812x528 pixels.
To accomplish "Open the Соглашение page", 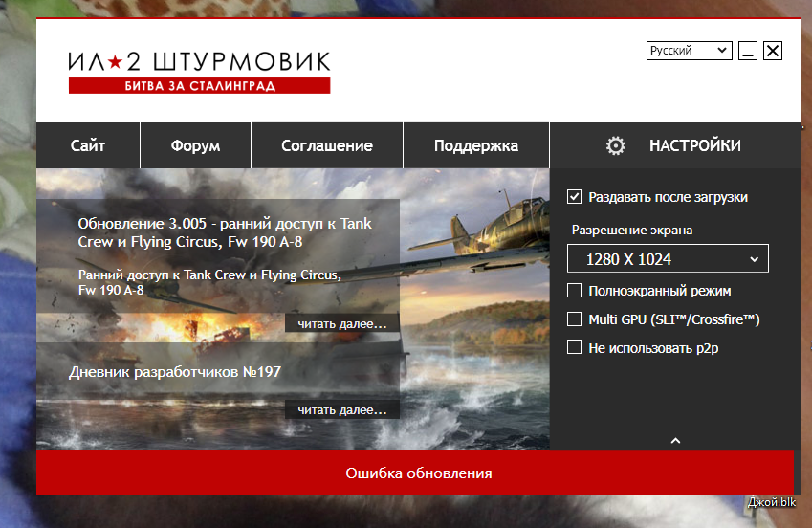I will (327, 145).
